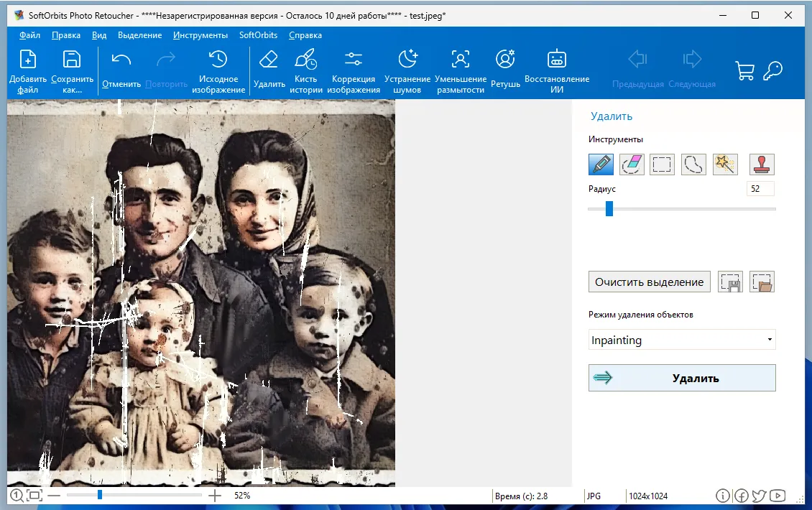Select the clone stamp tool
The height and width of the screenshot is (510, 812).
click(x=762, y=164)
